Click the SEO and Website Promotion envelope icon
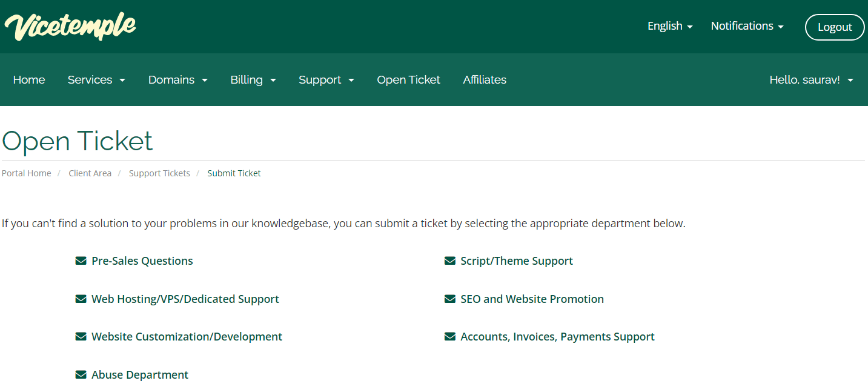 tap(449, 299)
